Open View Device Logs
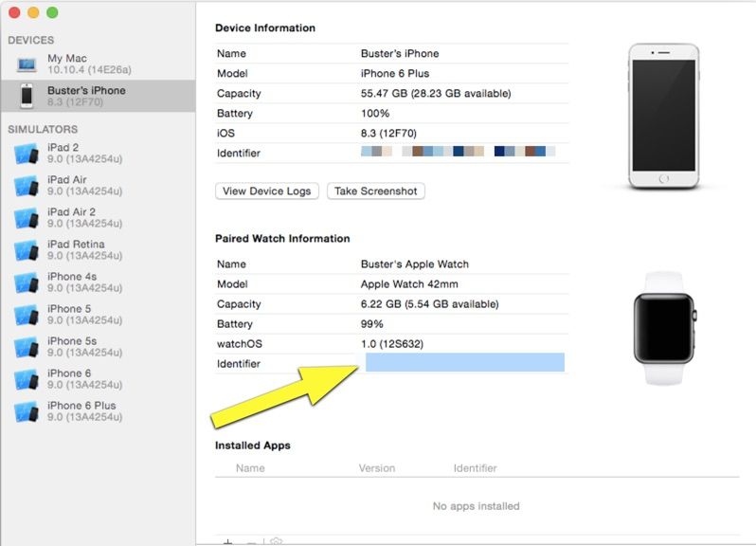 (266, 191)
